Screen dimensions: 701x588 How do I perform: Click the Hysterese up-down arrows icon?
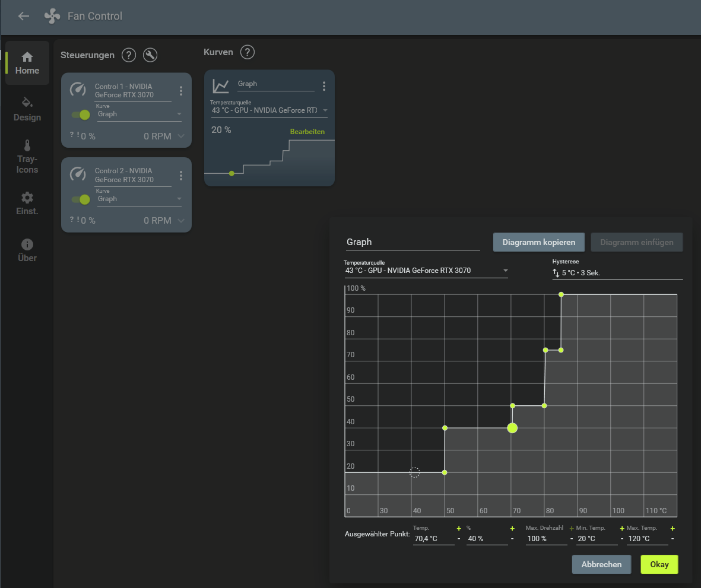[x=556, y=272]
